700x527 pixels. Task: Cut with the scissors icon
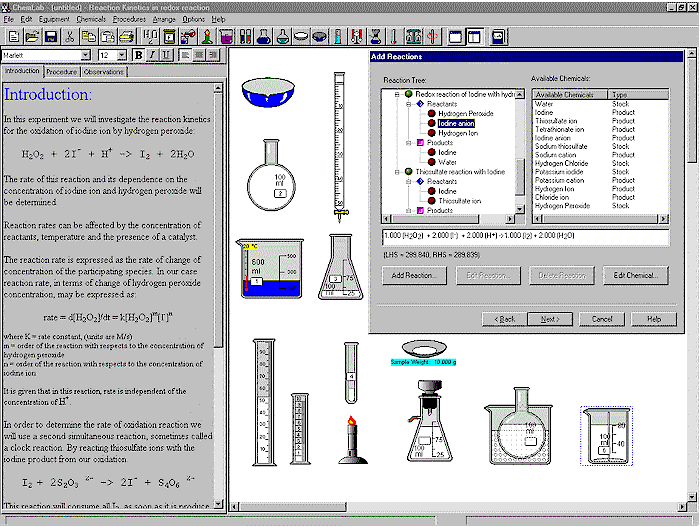[x=70, y=37]
